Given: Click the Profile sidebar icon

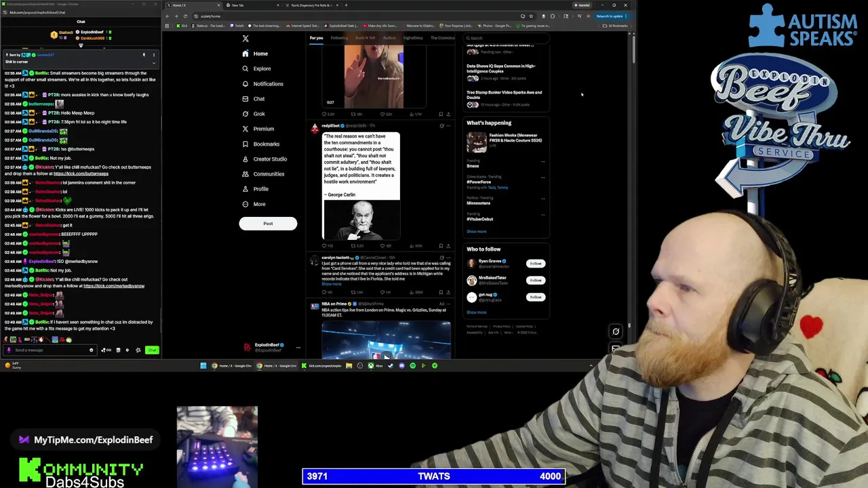Looking at the screenshot, I should [245, 189].
